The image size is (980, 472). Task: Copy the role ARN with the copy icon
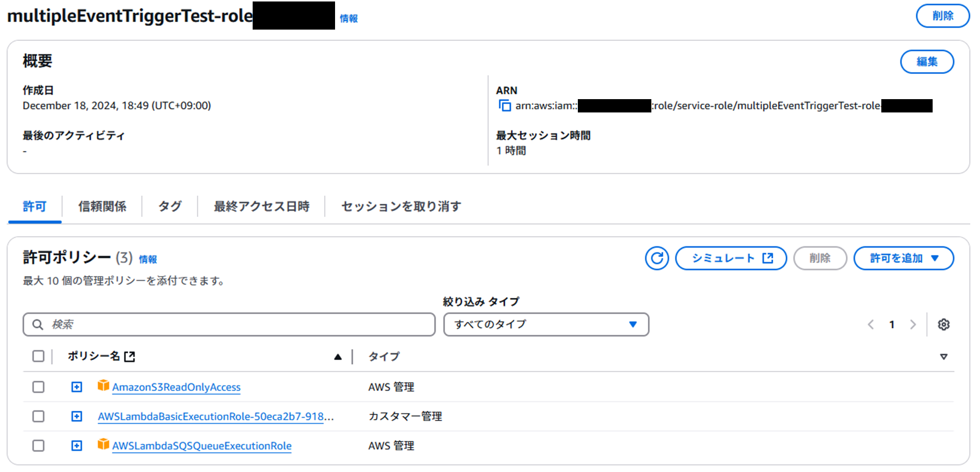[504, 106]
